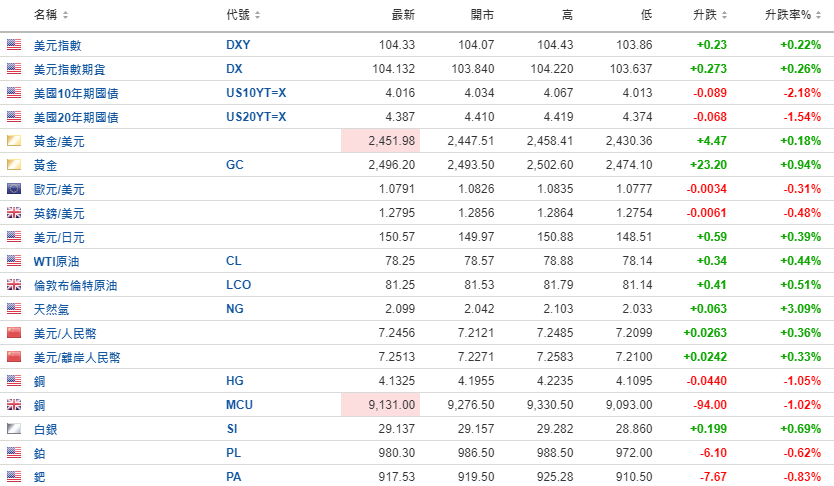This screenshot has height=486, width=834.
Task: Click the highlighted 2,451.98 latest price cell
Action: [380, 141]
